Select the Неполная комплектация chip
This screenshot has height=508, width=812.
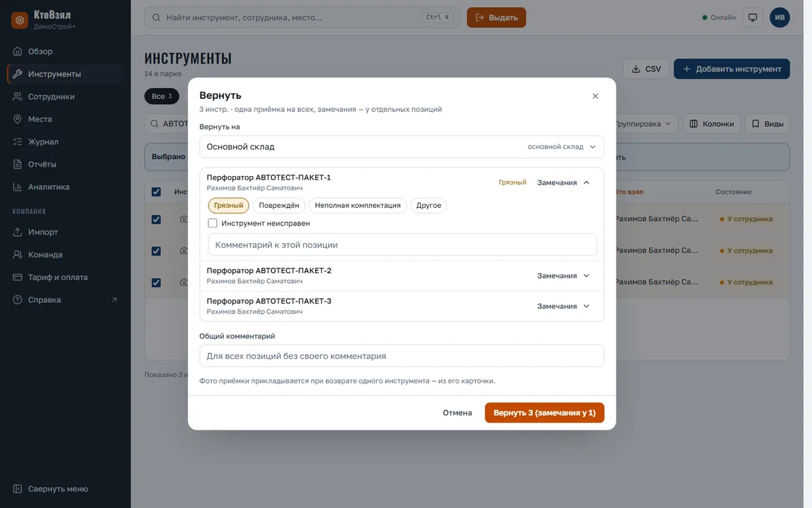(x=358, y=205)
